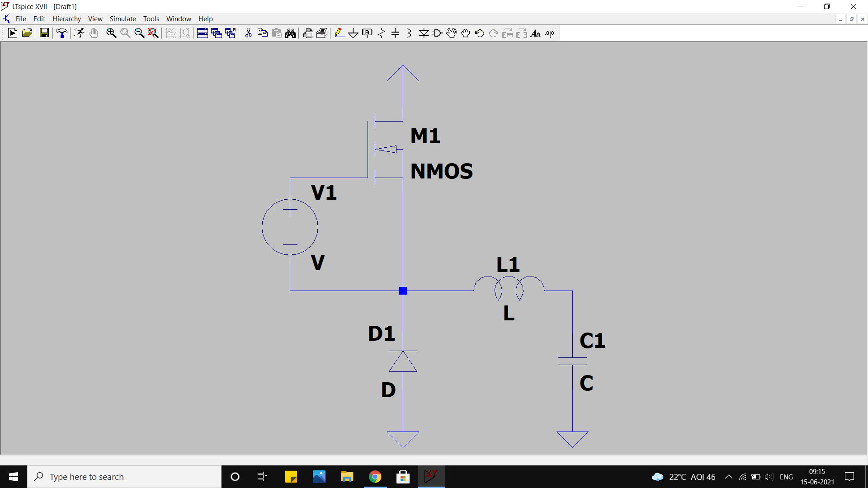The height and width of the screenshot is (488, 868).
Task: Expand the Help menu dropdown
Action: click(204, 19)
